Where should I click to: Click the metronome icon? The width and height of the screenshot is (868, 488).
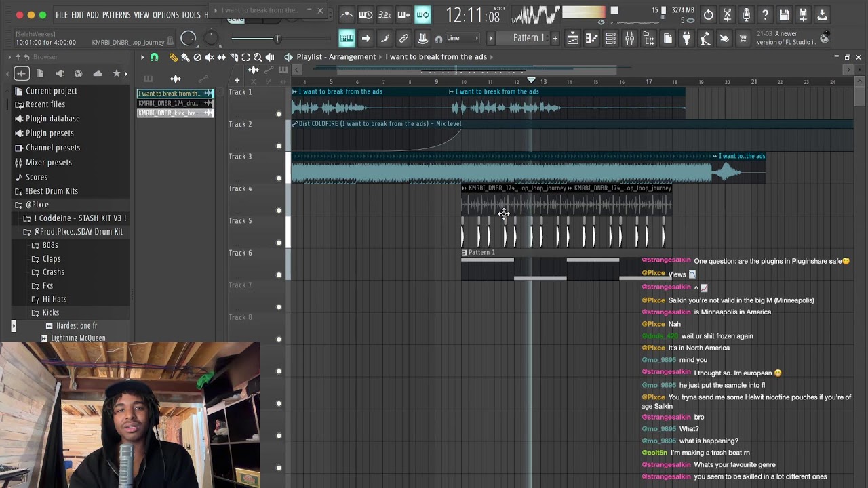coord(347,14)
